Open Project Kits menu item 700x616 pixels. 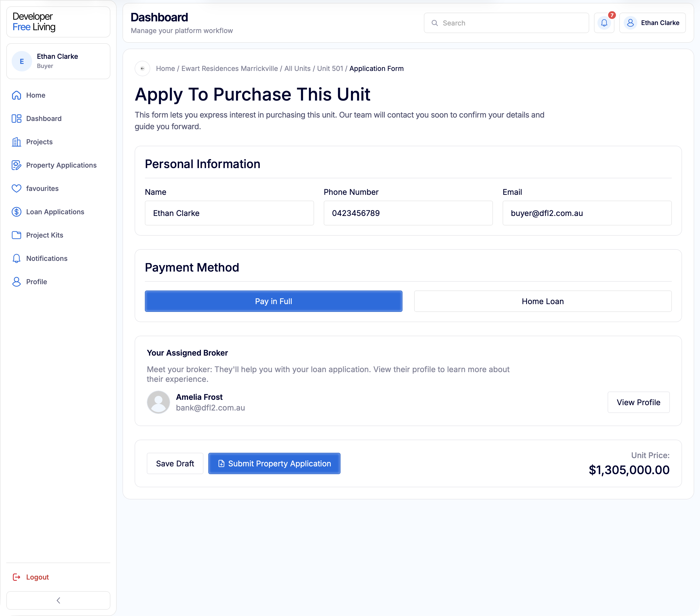pyautogui.click(x=58, y=235)
